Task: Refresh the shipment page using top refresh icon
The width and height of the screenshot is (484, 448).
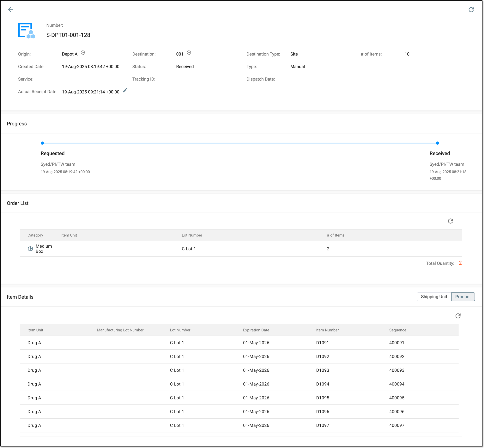Action: 471,10
